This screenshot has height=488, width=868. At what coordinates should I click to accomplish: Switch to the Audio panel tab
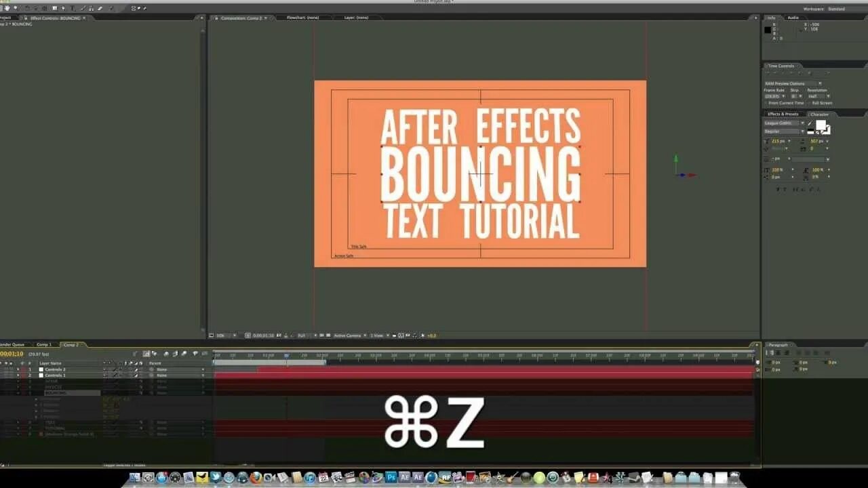(793, 18)
